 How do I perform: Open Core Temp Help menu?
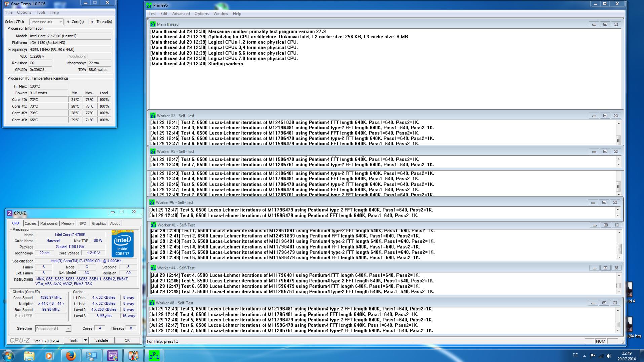click(54, 12)
